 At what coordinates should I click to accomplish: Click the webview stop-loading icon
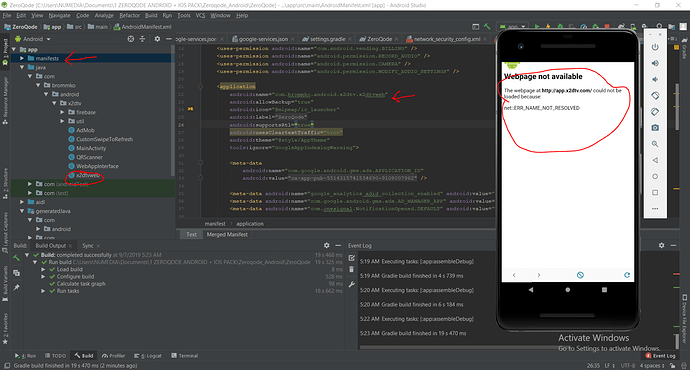pyautogui.click(x=580, y=275)
